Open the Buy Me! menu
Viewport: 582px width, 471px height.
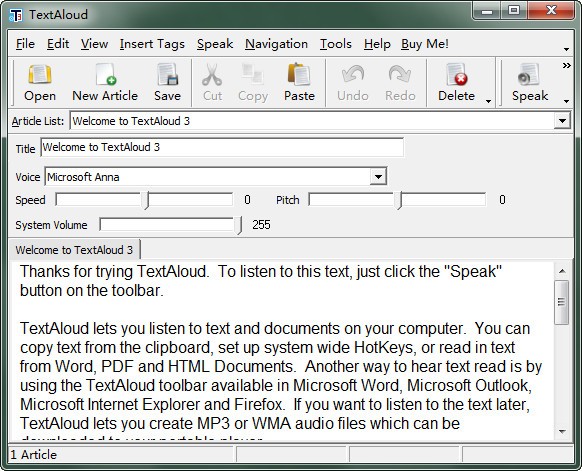[x=425, y=44]
